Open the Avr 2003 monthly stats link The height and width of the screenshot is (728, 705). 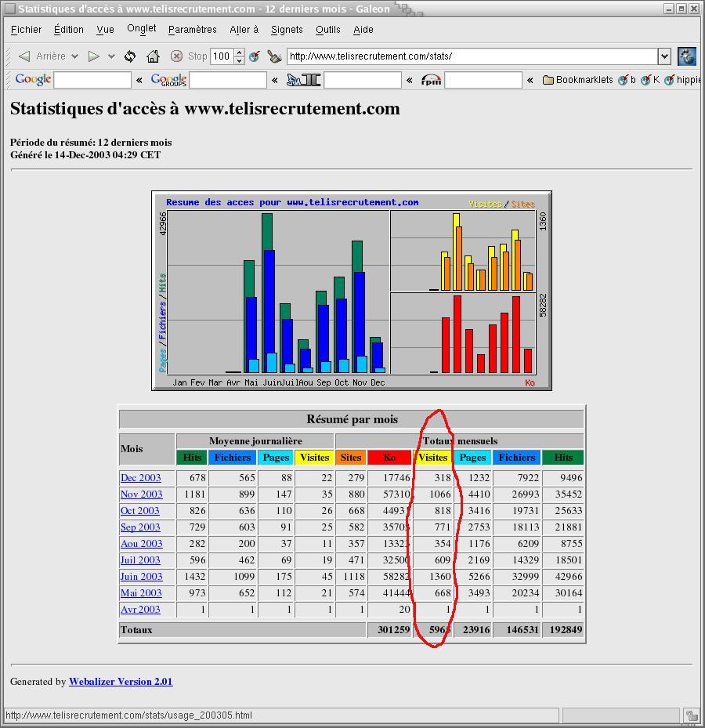[140, 610]
